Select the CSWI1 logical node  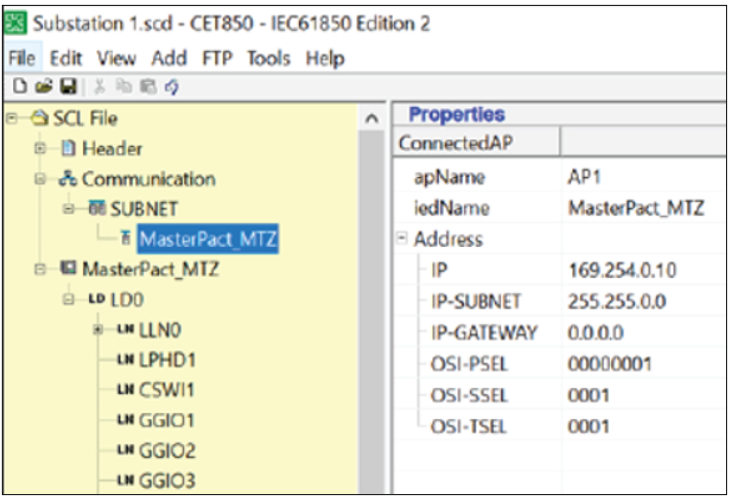pos(166,389)
